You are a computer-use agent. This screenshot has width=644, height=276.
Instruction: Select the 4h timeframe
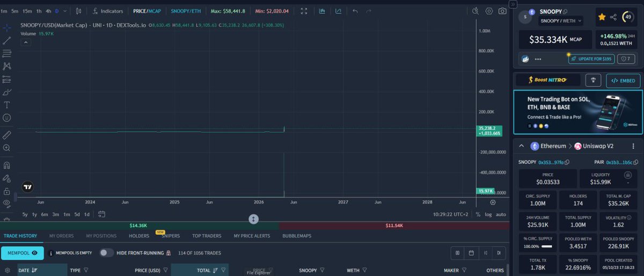48,11
